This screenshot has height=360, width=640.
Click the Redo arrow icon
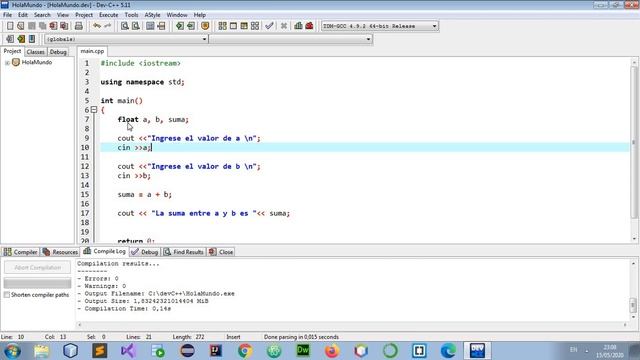pyautogui.click(x=108, y=26)
